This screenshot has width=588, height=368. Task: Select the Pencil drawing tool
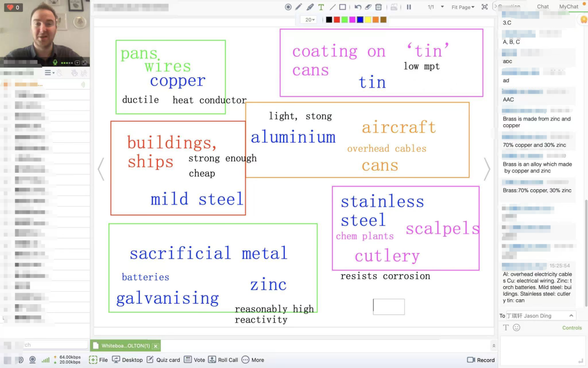(x=299, y=7)
